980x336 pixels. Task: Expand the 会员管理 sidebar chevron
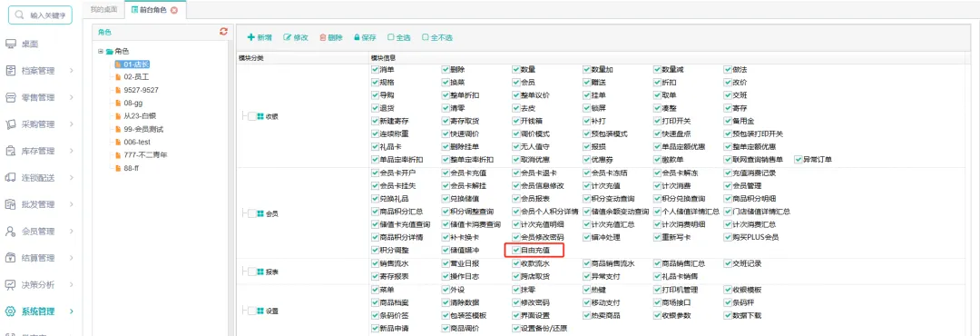click(72, 232)
